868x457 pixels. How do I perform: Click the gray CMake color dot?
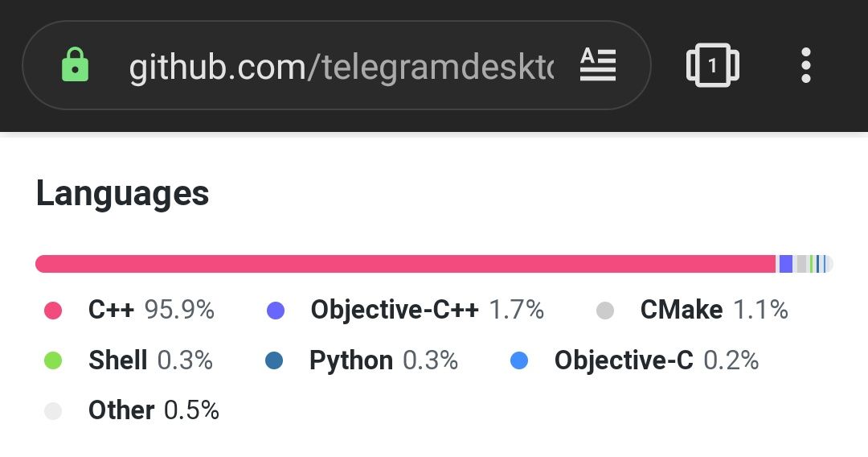[x=605, y=311]
